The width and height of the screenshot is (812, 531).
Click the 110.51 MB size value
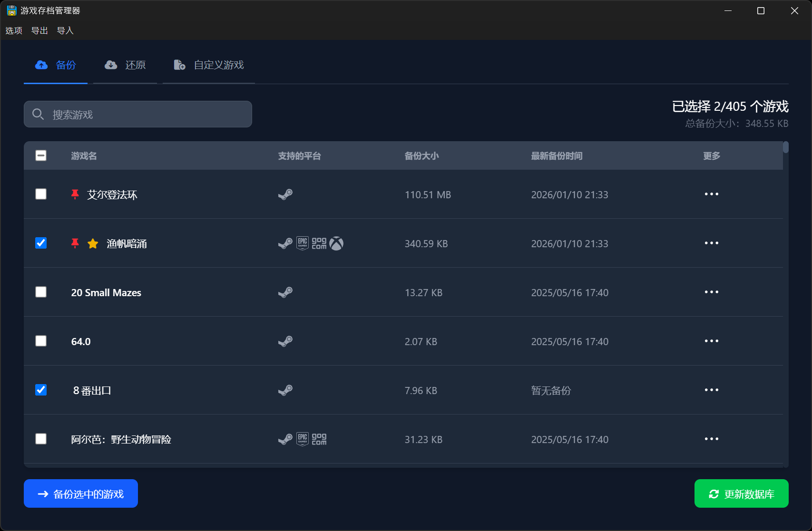click(x=428, y=194)
